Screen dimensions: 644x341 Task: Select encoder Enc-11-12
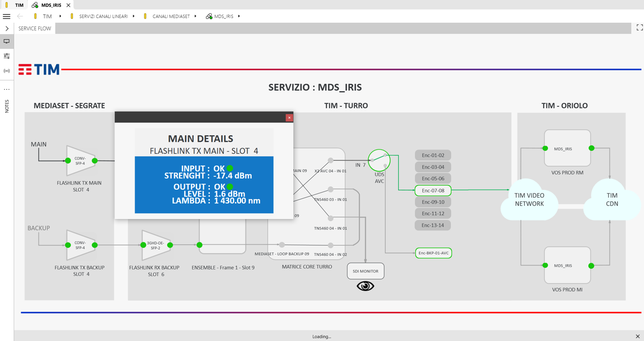433,213
